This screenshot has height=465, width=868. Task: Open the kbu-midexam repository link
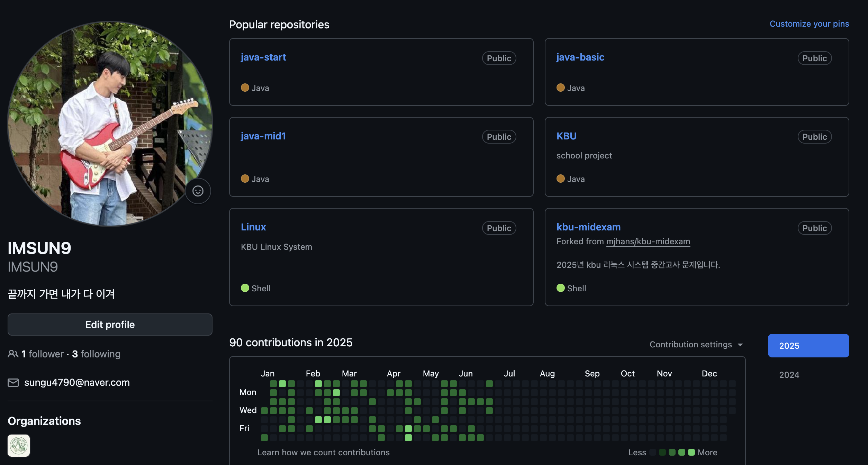[x=588, y=227]
